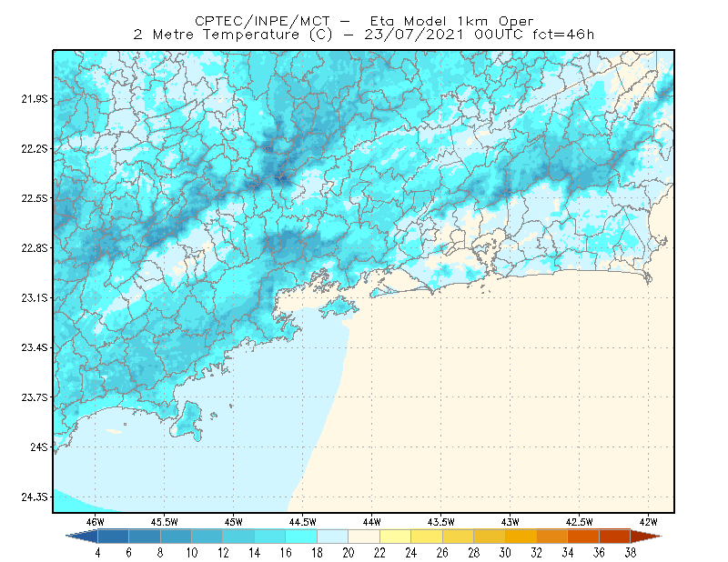
Task: Click the legend value "38"
Action: (x=631, y=553)
